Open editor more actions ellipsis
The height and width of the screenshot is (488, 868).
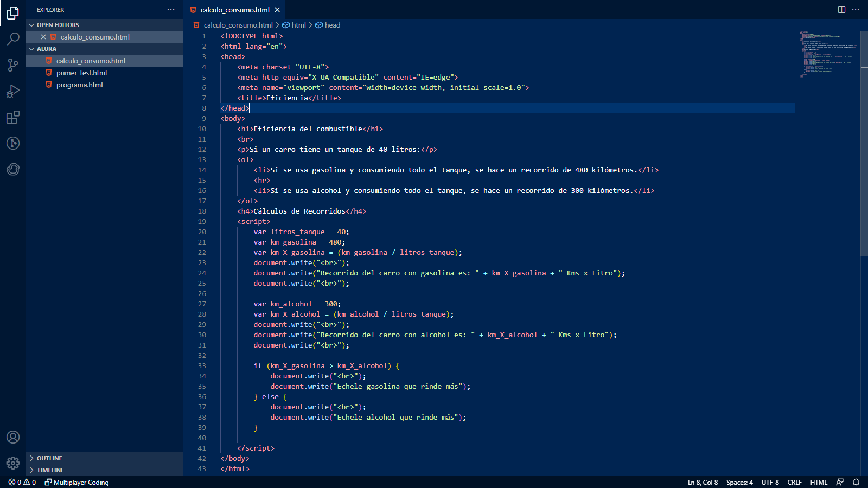(x=856, y=10)
